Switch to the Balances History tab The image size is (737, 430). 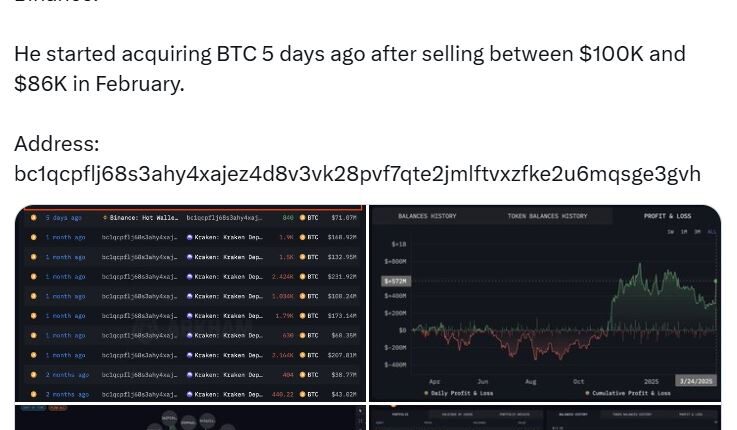coord(427,216)
